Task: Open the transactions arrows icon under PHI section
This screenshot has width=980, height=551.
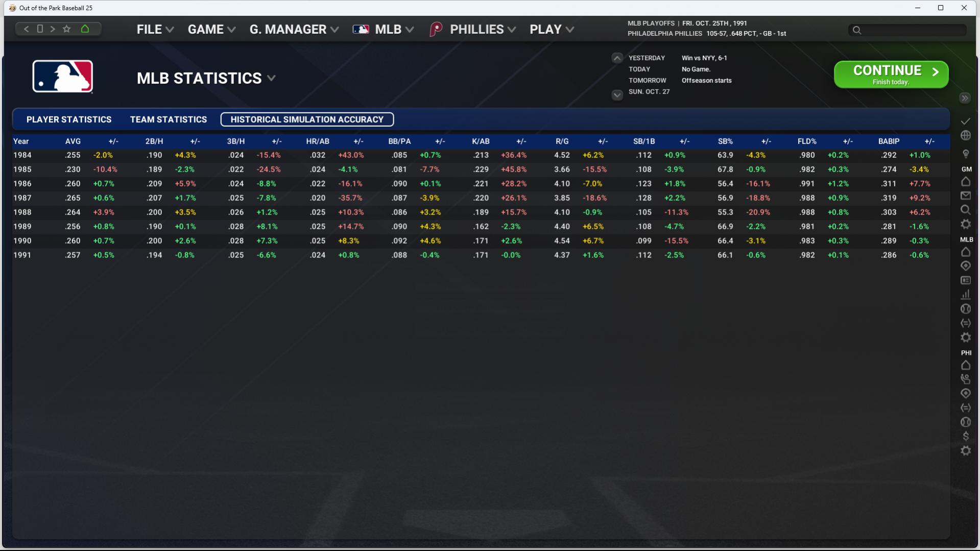Action: [x=966, y=408]
